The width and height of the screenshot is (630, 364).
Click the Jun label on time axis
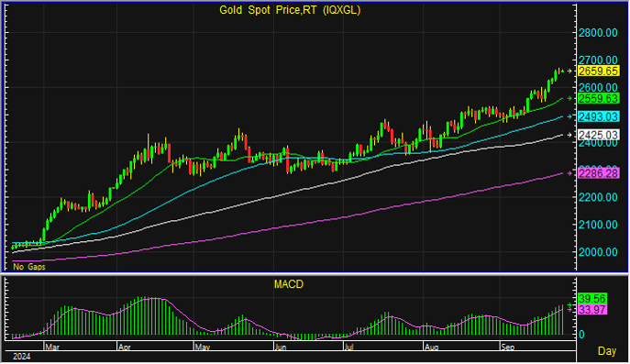pos(281,347)
